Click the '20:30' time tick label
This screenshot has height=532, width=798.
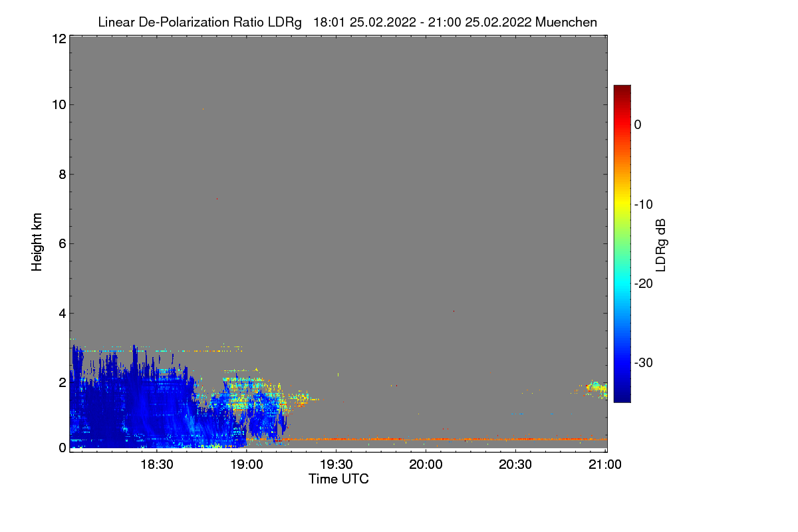(x=516, y=465)
